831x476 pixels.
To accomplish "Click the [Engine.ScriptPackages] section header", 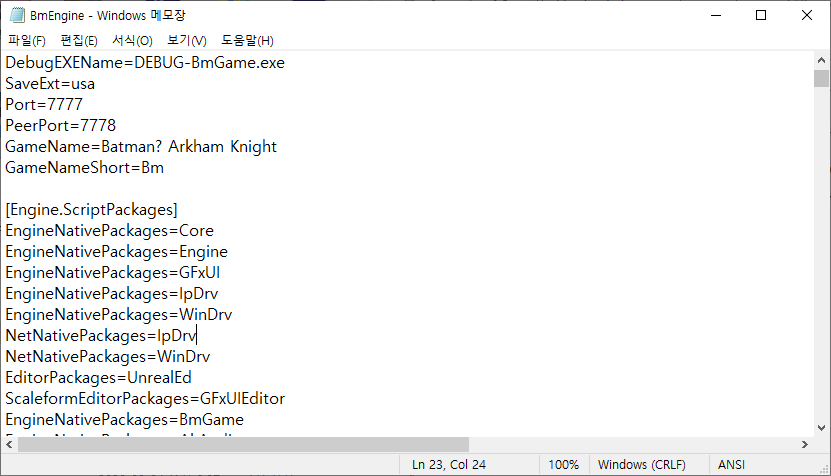I will (92, 210).
